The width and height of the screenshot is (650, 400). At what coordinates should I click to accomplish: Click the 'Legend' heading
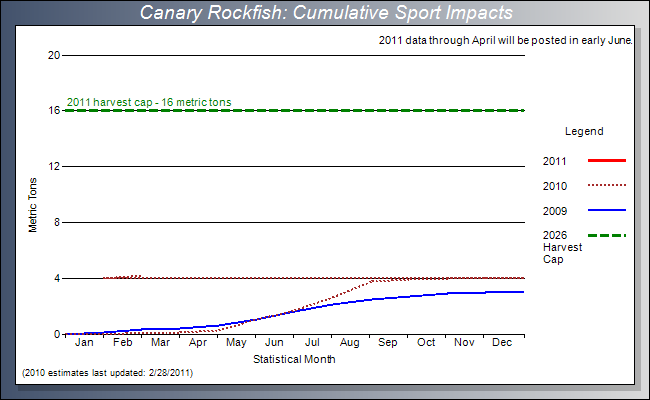[x=584, y=131]
